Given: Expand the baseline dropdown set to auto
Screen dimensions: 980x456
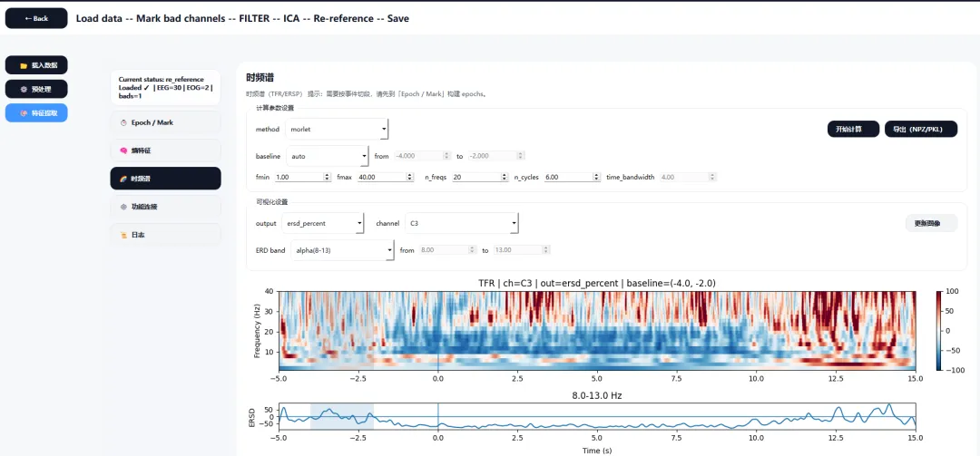Looking at the screenshot, I should click(x=327, y=156).
